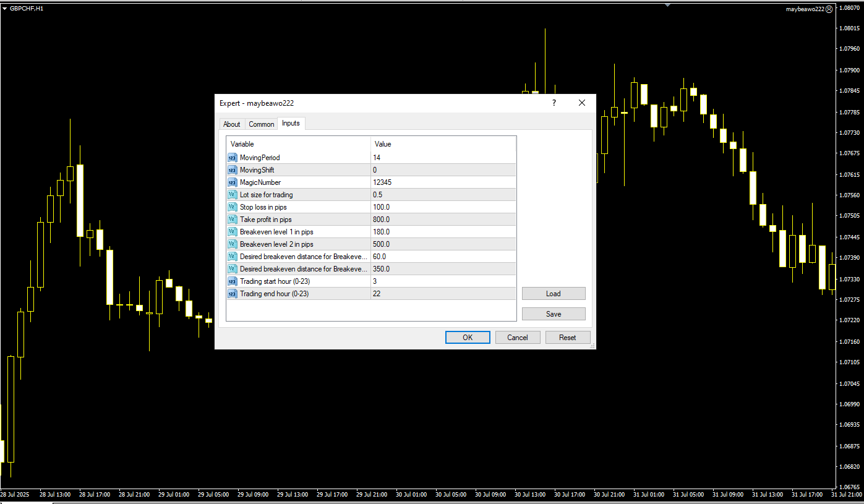This screenshot has height=504, width=864.
Task: Click the Breakeven level 1 row icon
Action: (x=232, y=232)
